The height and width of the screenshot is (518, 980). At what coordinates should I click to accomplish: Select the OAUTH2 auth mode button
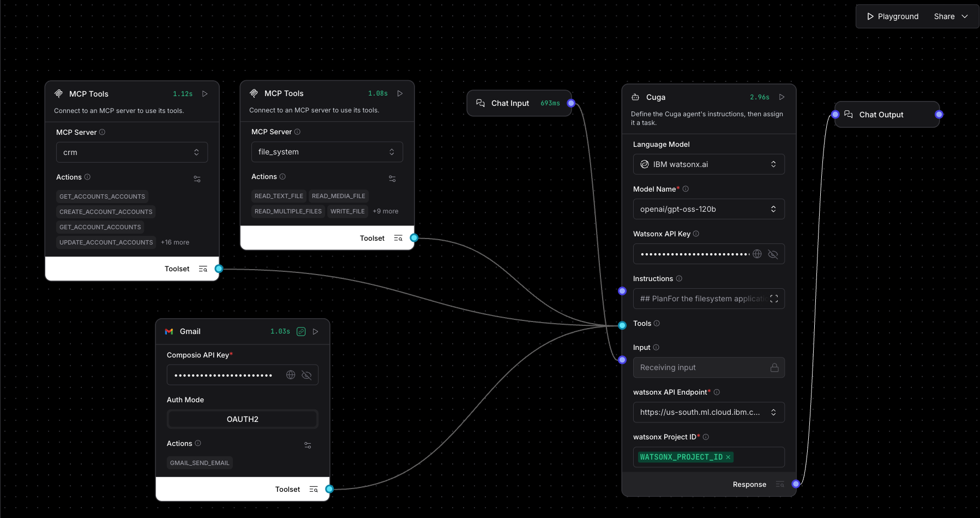tap(242, 419)
